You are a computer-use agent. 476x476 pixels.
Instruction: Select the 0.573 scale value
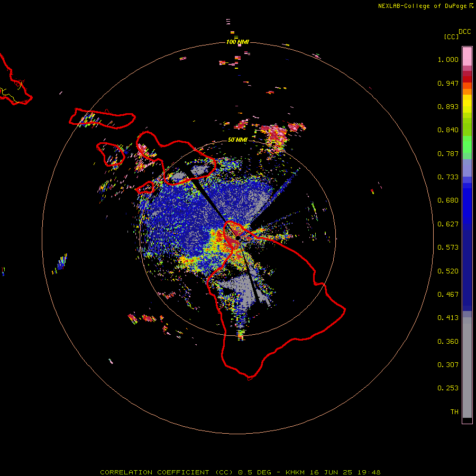(448, 248)
